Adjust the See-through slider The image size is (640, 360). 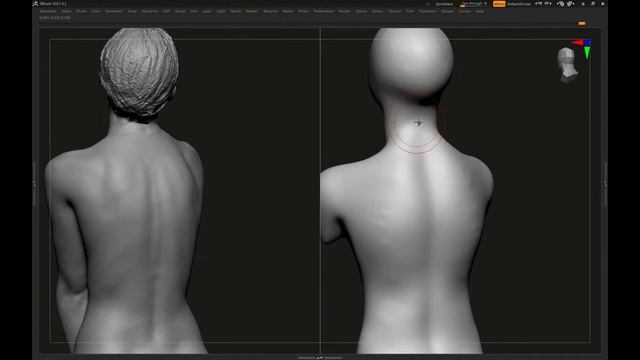coord(473,4)
